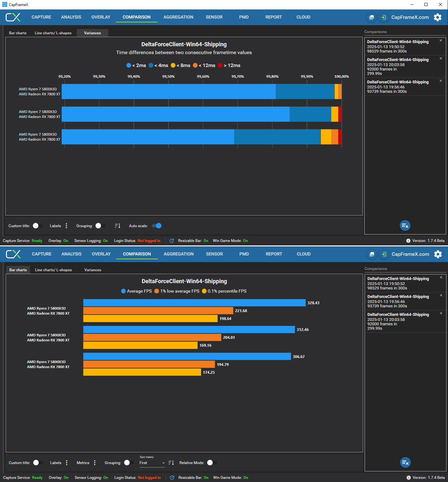This screenshot has height=482, width=448.
Task: Open Metrics options menu
Action: pyautogui.click(x=95, y=463)
